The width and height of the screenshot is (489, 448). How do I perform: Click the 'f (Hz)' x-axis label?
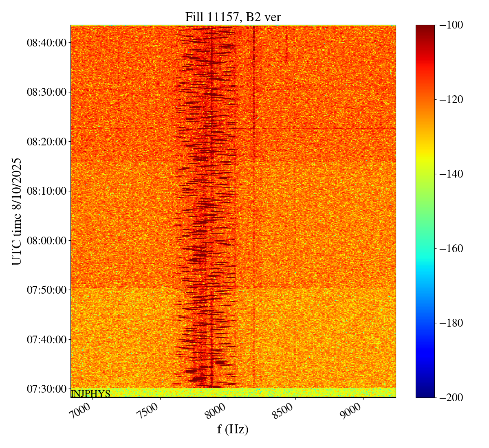[x=233, y=429]
